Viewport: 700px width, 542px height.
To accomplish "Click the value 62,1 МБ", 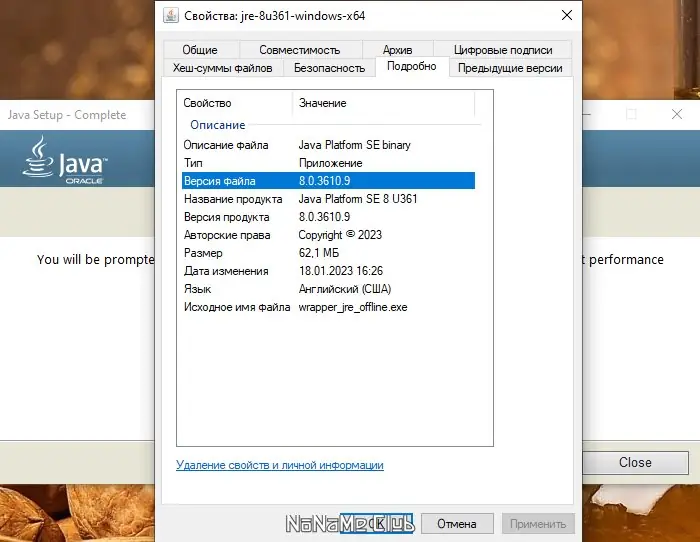I will click(x=319, y=253).
